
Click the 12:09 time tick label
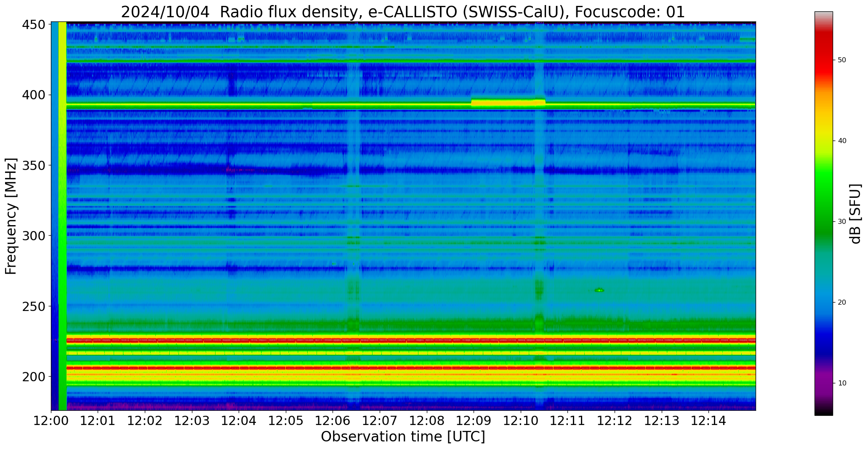(x=474, y=421)
